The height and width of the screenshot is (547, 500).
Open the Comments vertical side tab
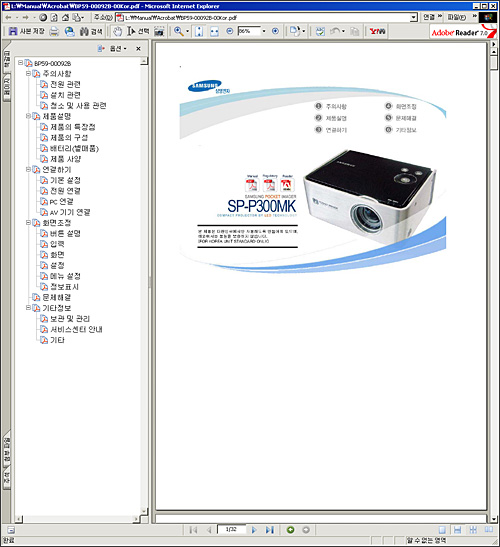(7, 479)
